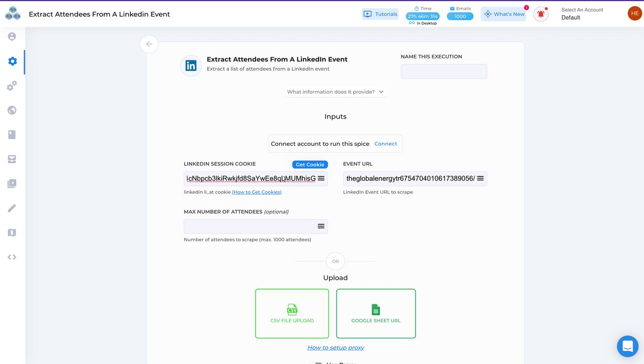Image resolution: width=644 pixels, height=364 pixels.
Task: Focus the Name This Execution field
Action: coord(444,71)
